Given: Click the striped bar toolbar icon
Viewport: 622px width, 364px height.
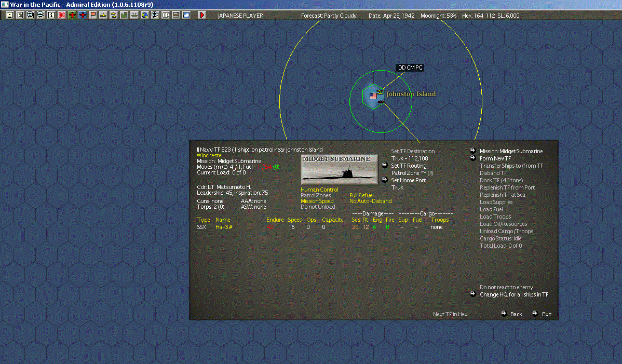Looking at the screenshot, I should (175, 15).
